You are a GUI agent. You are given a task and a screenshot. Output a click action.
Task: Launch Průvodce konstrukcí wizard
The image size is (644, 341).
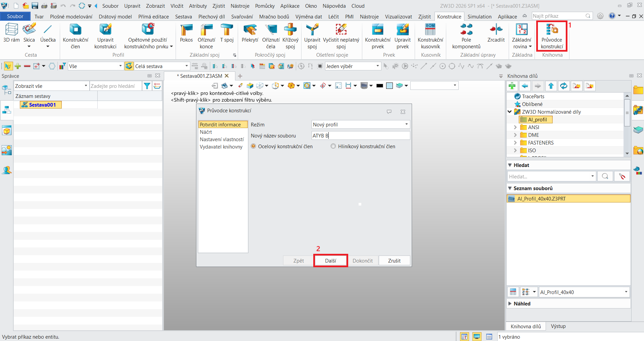[552, 36]
